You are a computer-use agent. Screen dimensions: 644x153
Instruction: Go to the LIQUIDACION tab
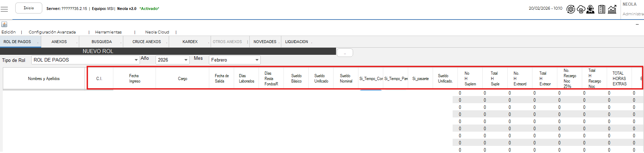(297, 42)
